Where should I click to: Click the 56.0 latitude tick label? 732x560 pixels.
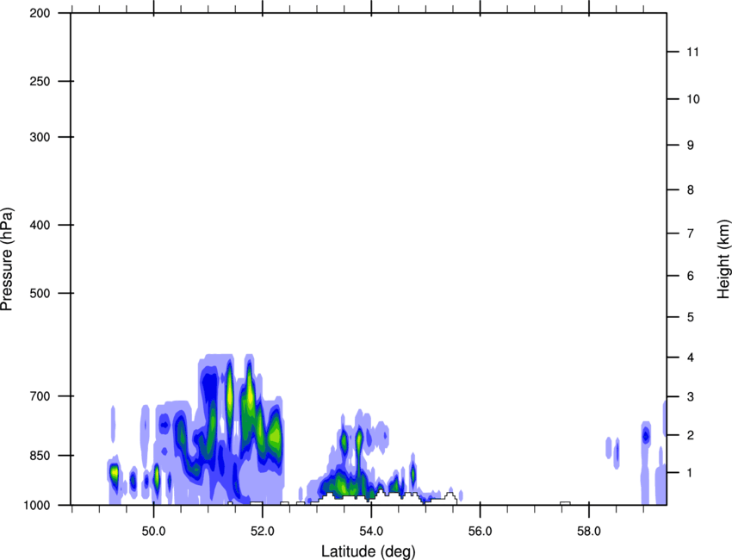coord(481,532)
